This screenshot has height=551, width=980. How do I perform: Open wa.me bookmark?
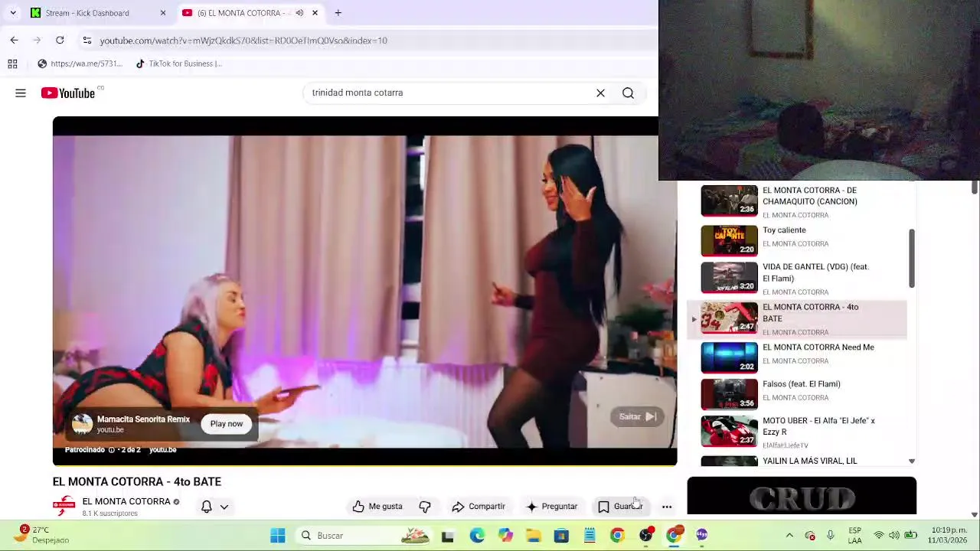pos(80,64)
